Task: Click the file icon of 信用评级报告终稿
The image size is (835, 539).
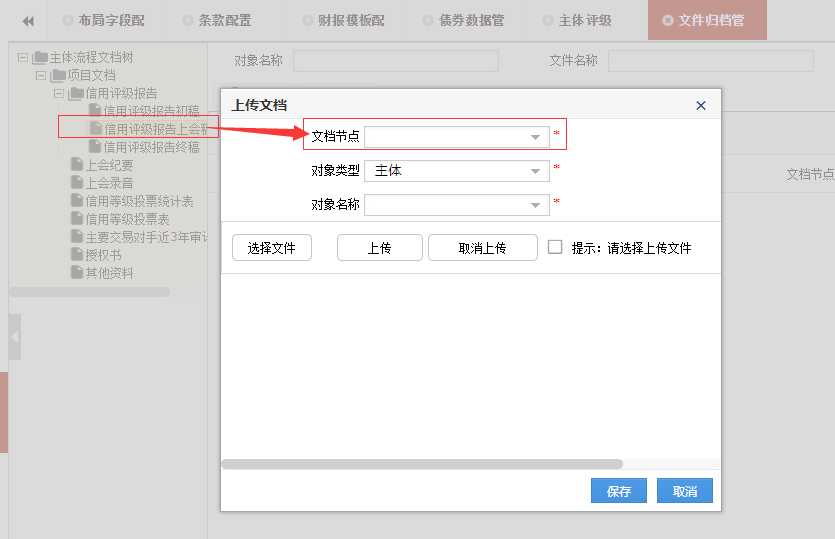Action: pos(95,146)
